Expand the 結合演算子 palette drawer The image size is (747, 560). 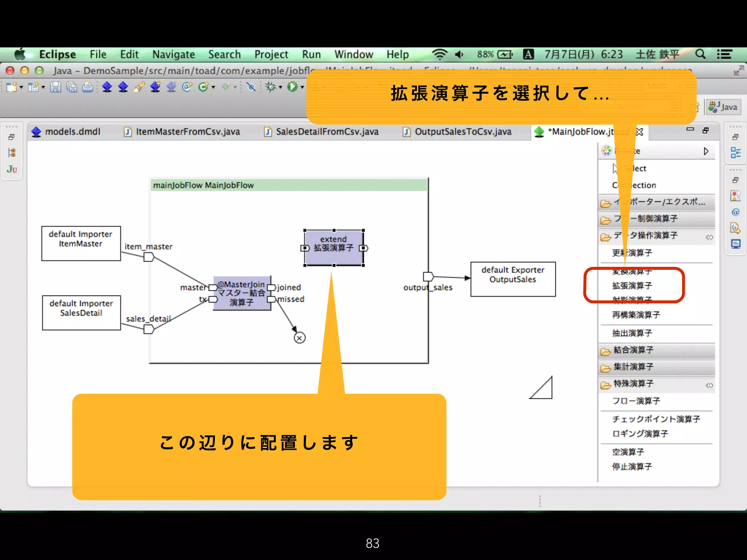click(x=633, y=350)
